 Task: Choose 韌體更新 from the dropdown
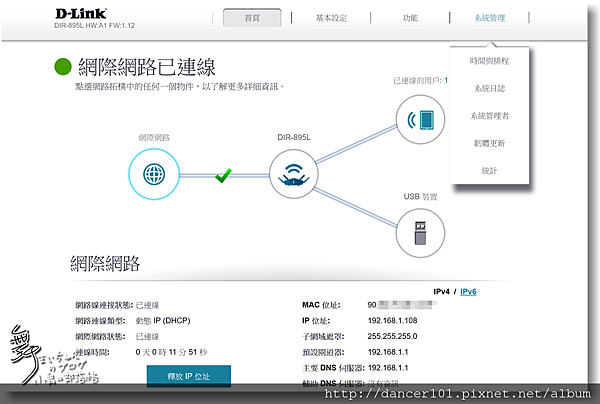pyautogui.click(x=489, y=143)
